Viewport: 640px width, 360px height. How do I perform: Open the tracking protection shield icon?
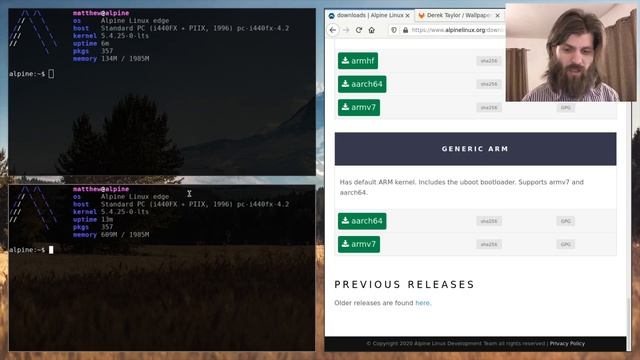(x=393, y=30)
